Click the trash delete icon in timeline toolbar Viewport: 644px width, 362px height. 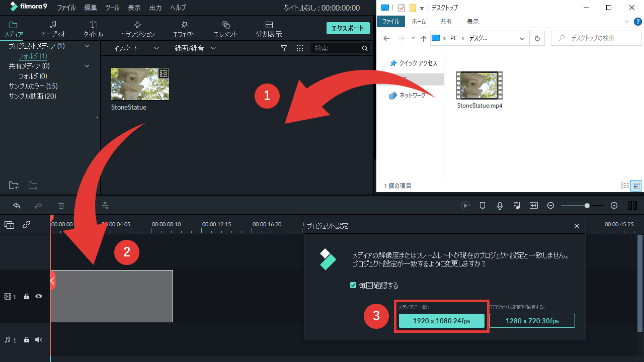(61, 206)
